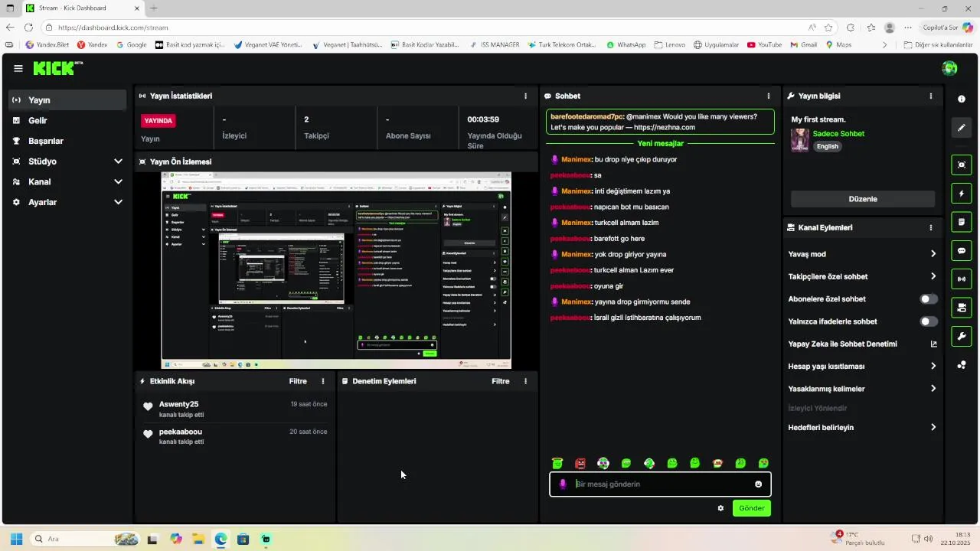Select Yayın in the sidebar
The height and width of the screenshot is (551, 980).
(x=67, y=100)
